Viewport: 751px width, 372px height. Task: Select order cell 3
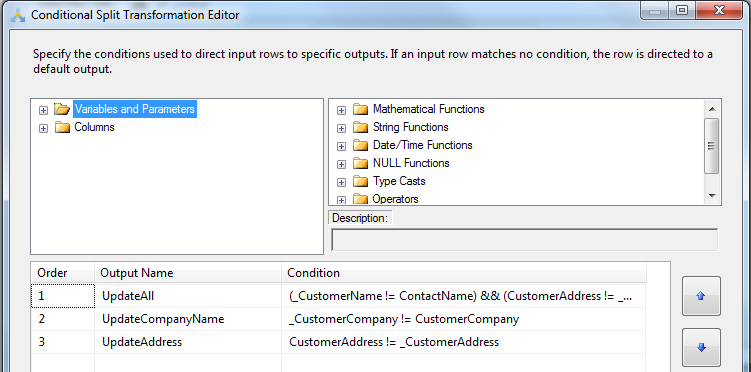pos(63,342)
